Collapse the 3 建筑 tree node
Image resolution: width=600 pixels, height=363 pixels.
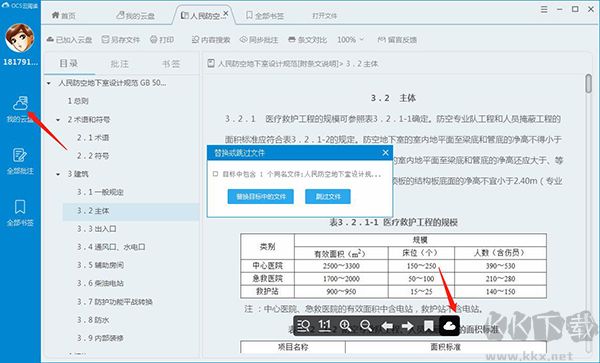point(58,174)
